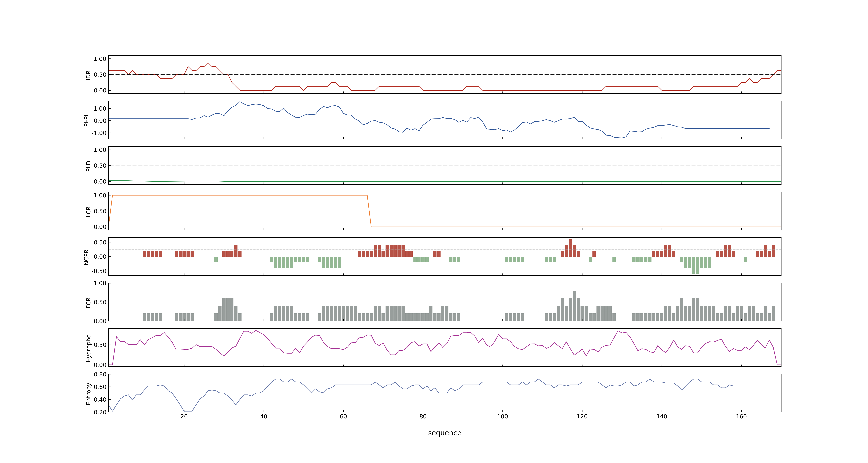Click the 0.40 tick on Entropy axis

[100, 400]
